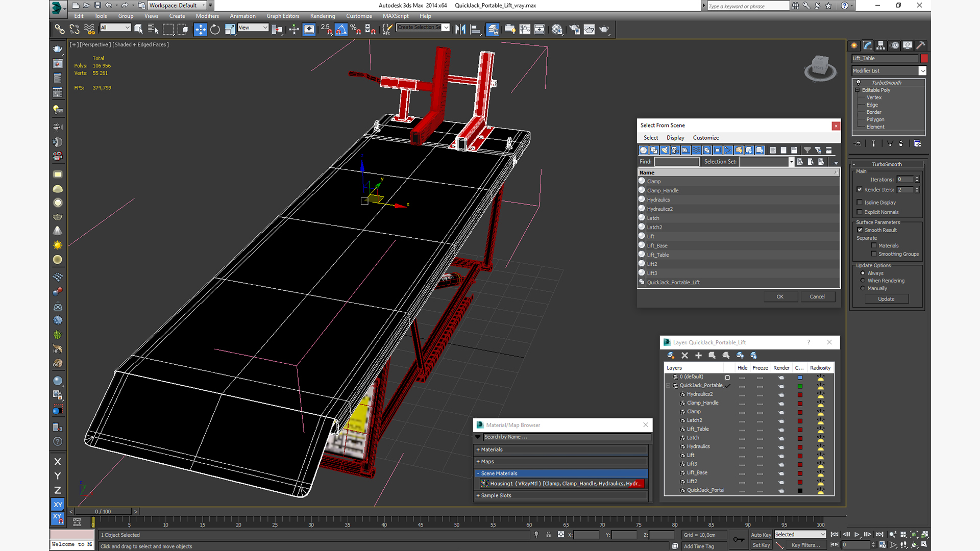
Task: Open the Material Editor icon
Action: [557, 30]
